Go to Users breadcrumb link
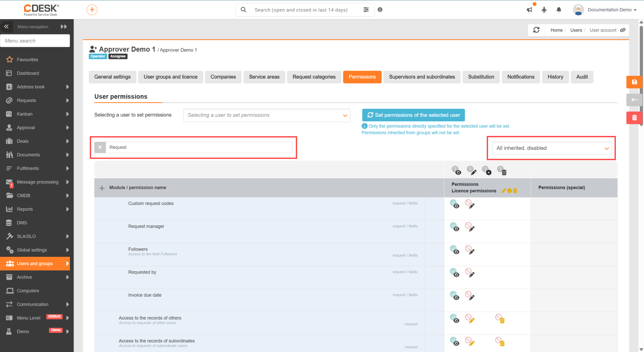The height and width of the screenshot is (352, 644). point(576,30)
